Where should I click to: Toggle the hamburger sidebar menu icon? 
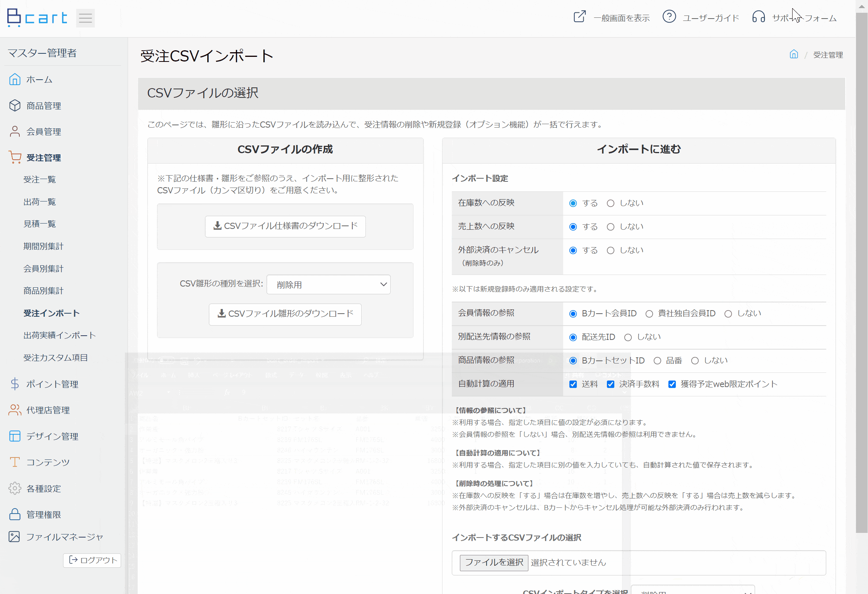tap(85, 18)
